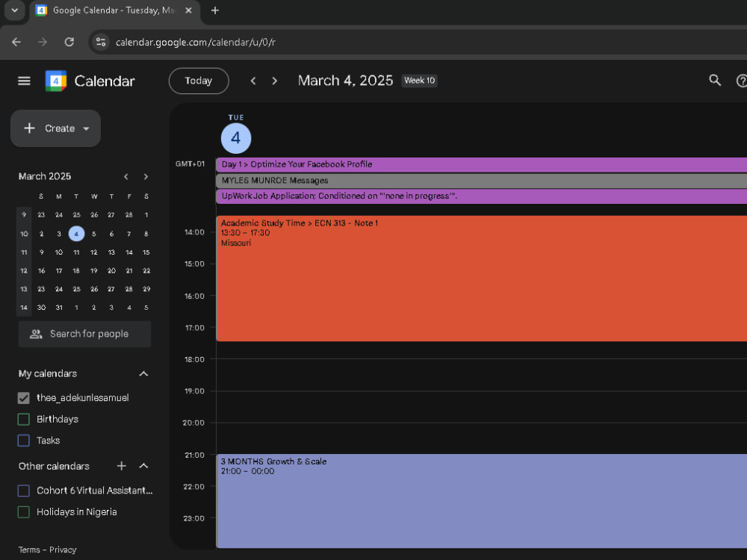747x560 pixels.
Task: Open the support help icon
Action: coord(741,81)
